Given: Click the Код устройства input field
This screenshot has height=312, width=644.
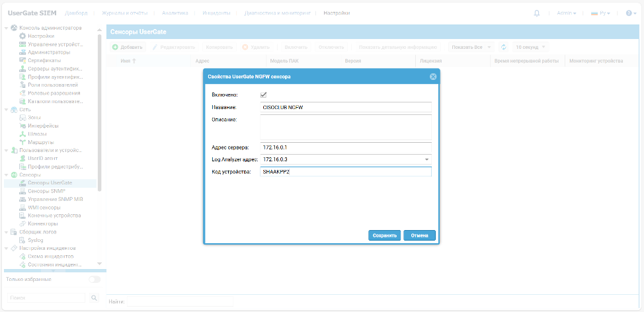Looking at the screenshot, I should [345, 172].
